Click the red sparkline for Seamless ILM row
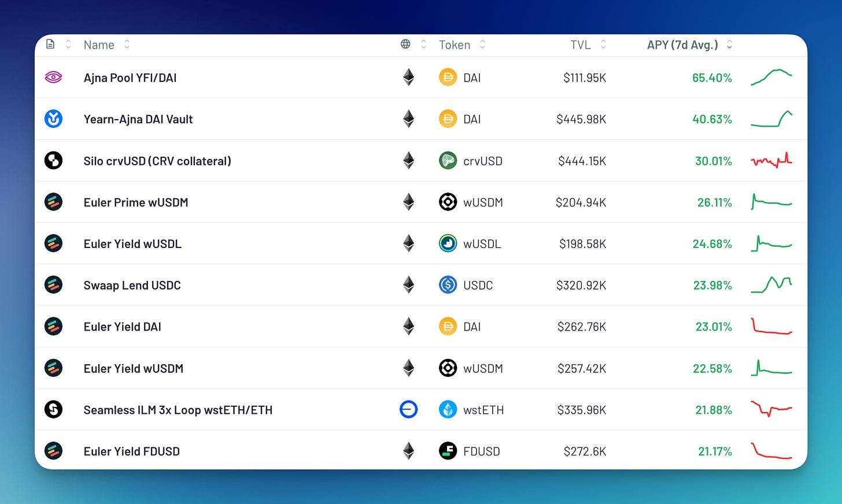842x504 pixels. point(771,409)
